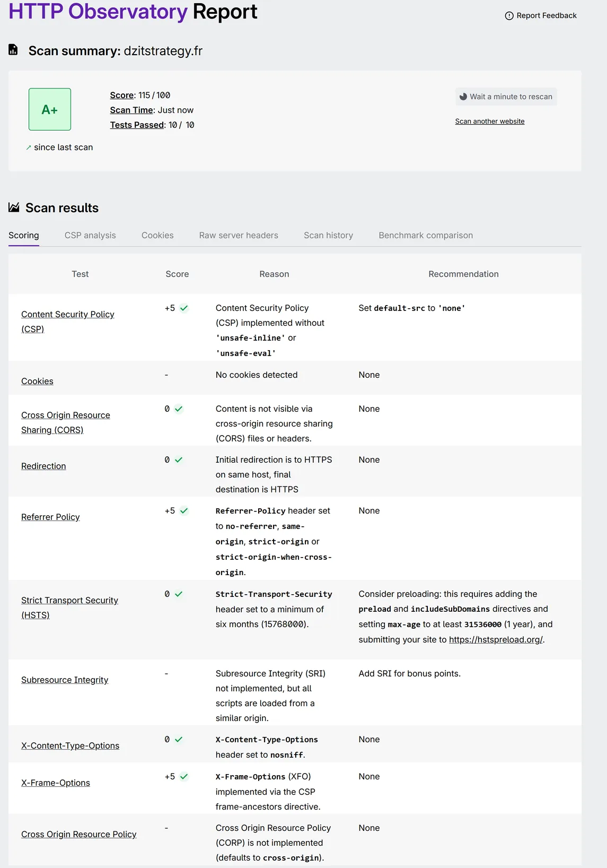Open the Strict Transport Security (HSTS) link
Screen dimensions: 607x868
point(69,607)
